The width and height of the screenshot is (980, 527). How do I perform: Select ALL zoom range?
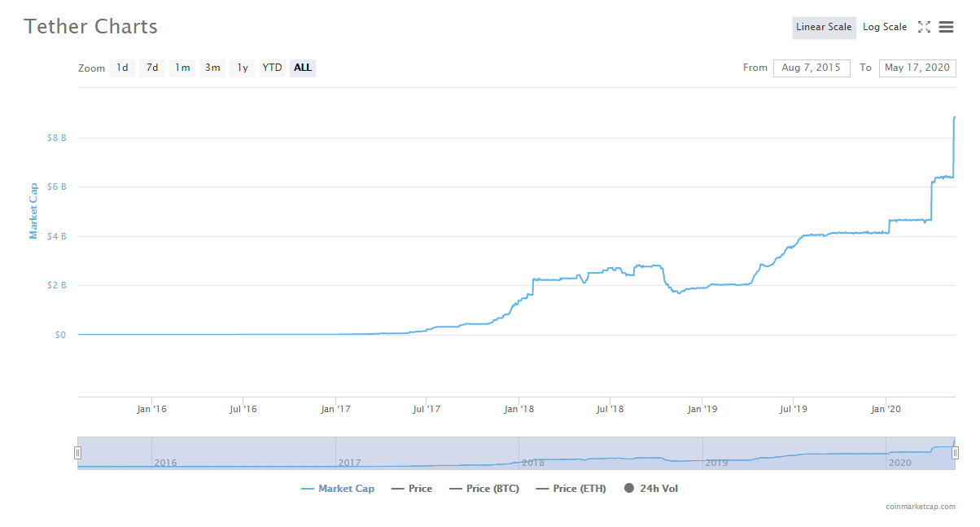[x=303, y=68]
